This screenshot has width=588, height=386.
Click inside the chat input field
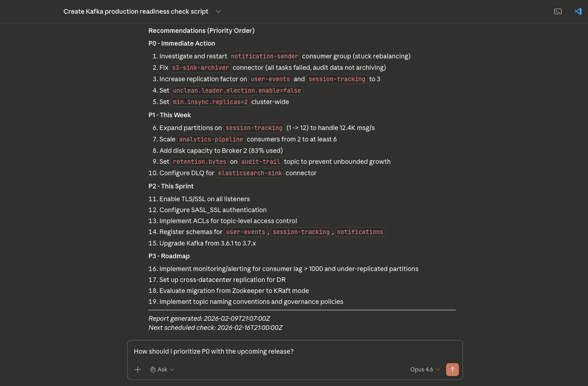295,351
